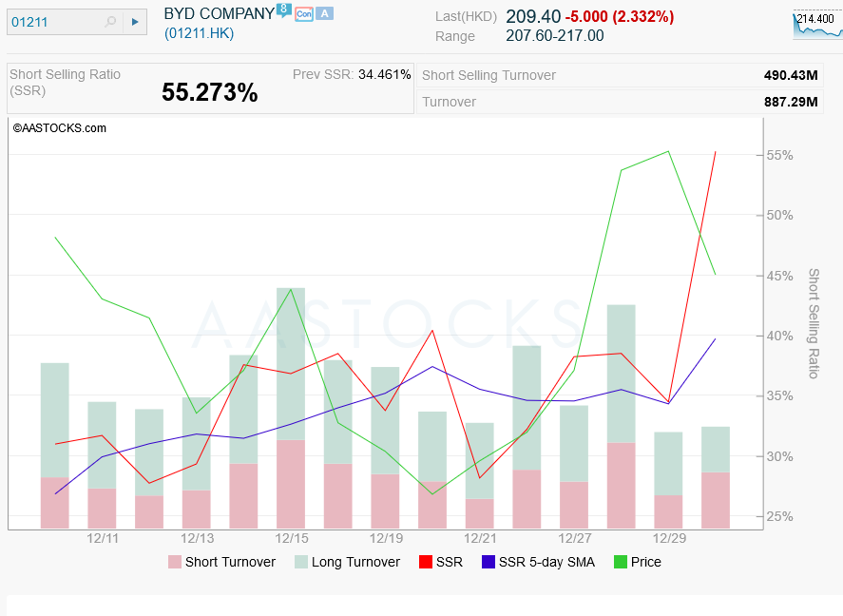Viewport: 843px width, 616px height.
Task: Click the SSR 5-day SMA blue legend swatch
Action: pos(489,562)
